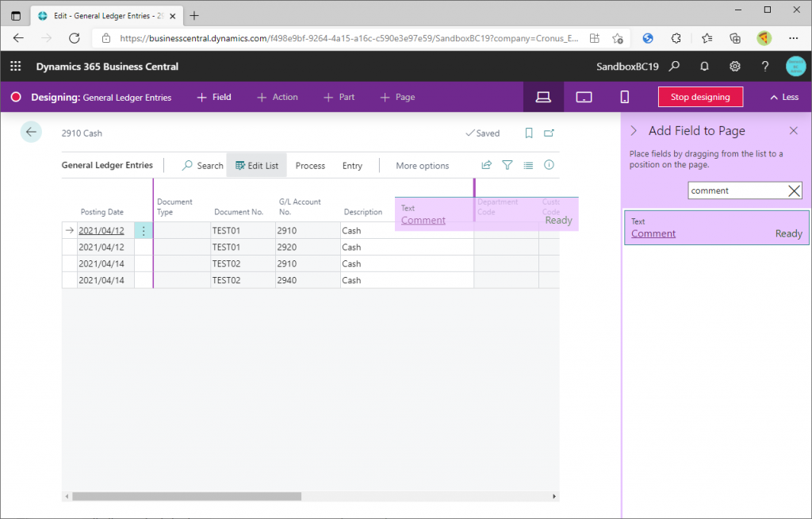Open the browser tab actions menu

tap(16, 16)
